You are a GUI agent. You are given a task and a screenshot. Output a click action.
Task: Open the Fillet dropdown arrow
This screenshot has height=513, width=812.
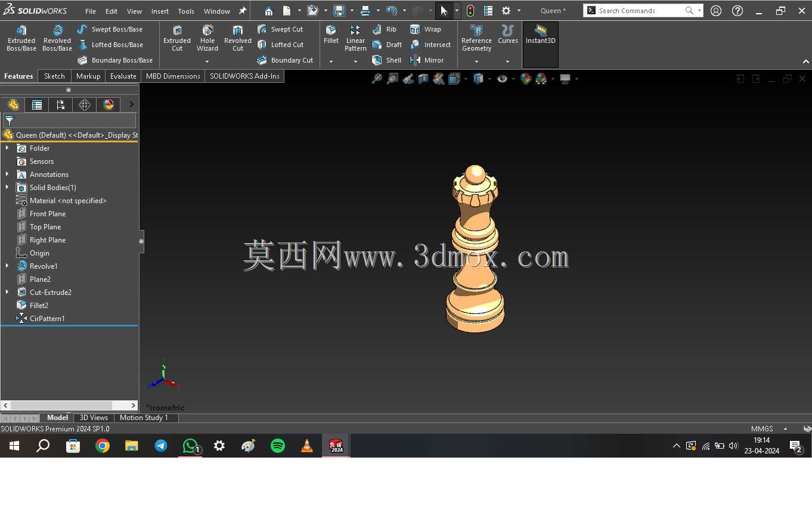tap(331, 61)
